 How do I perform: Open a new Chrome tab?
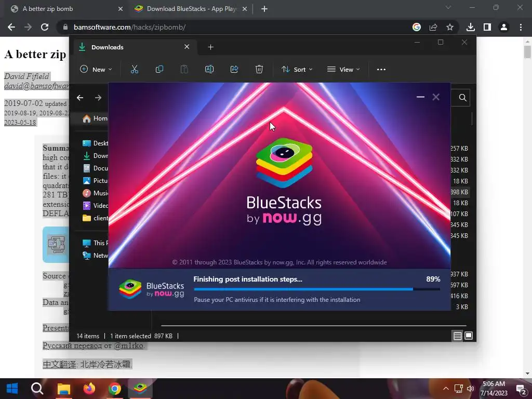point(264,9)
